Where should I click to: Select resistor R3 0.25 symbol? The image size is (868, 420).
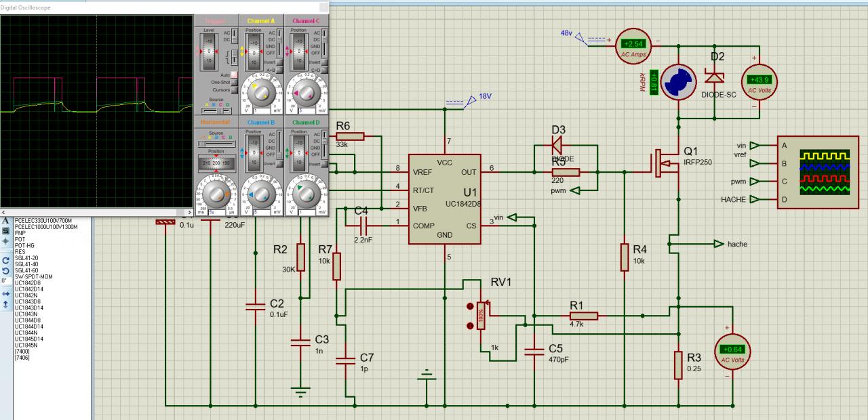[678, 365]
